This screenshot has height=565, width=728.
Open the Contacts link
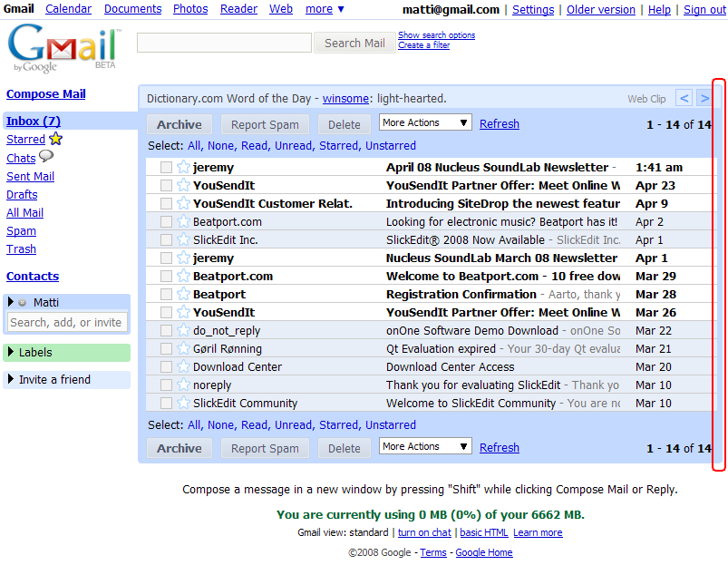pyautogui.click(x=33, y=277)
